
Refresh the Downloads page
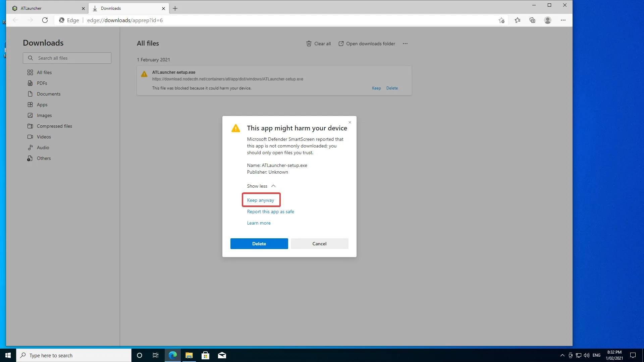[x=45, y=20]
